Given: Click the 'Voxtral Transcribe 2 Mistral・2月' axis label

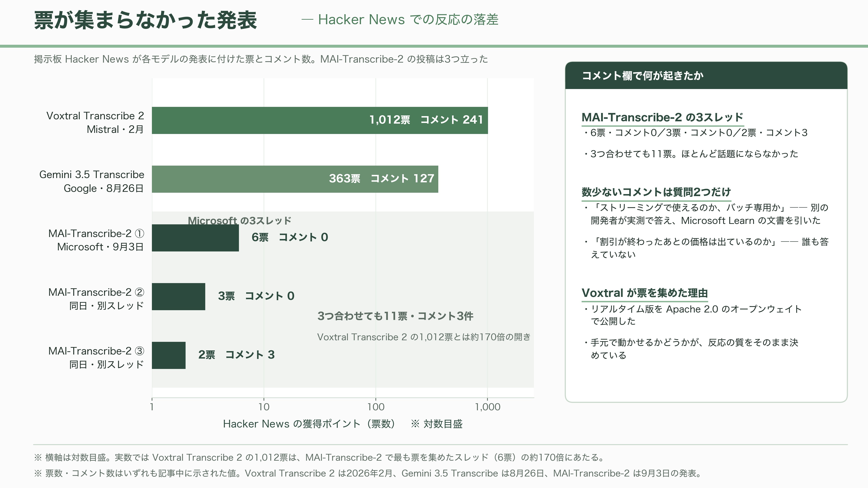Looking at the screenshot, I should 95,123.
